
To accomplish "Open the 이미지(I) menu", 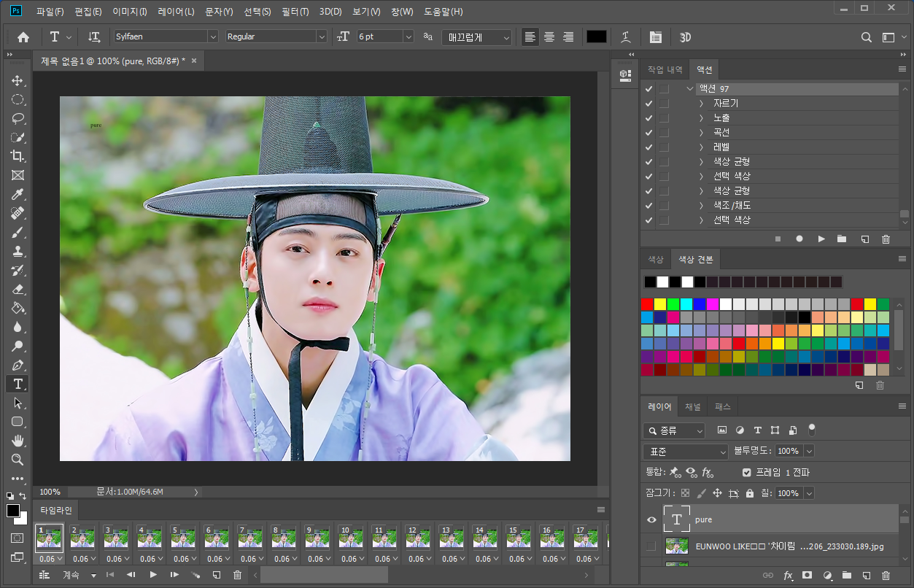I will [130, 12].
